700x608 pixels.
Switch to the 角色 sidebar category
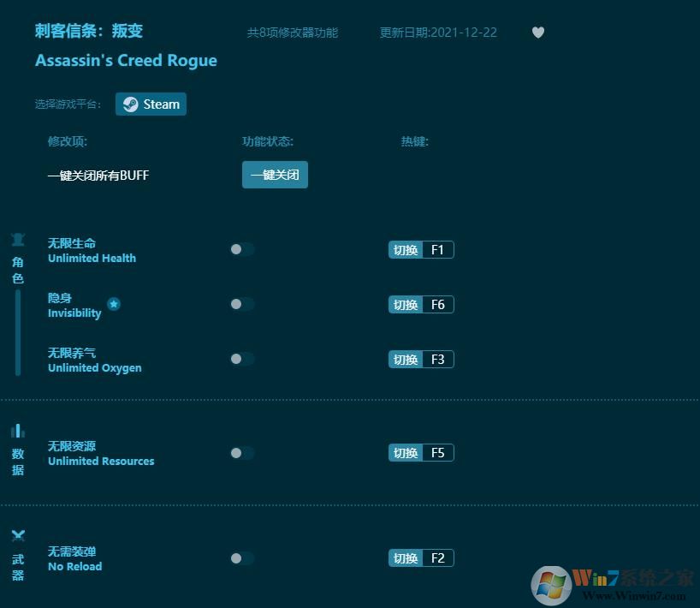(18, 269)
